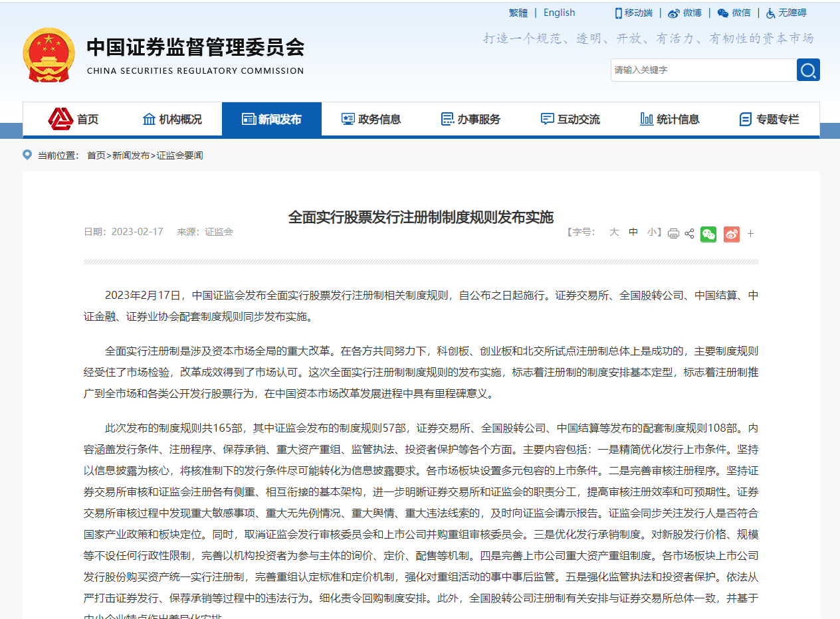840x619 pixels.
Task: Open the 移动端 mobile version link
Action: pos(633,13)
